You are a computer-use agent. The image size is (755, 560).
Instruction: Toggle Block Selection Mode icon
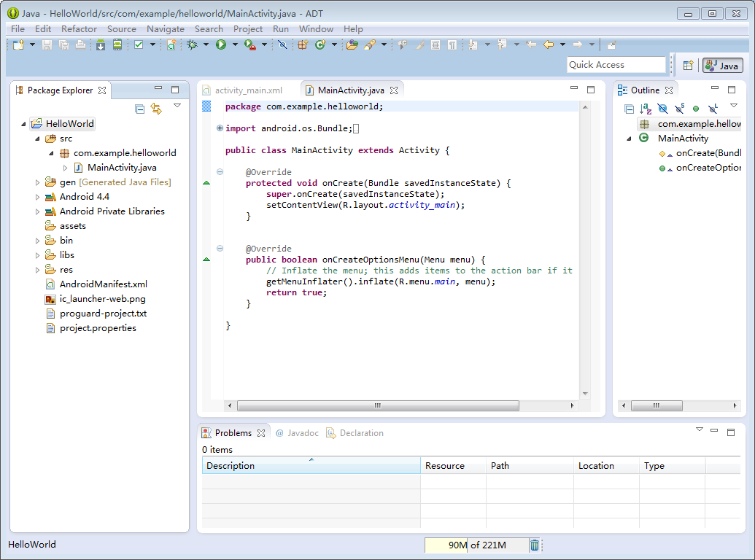[x=435, y=44]
